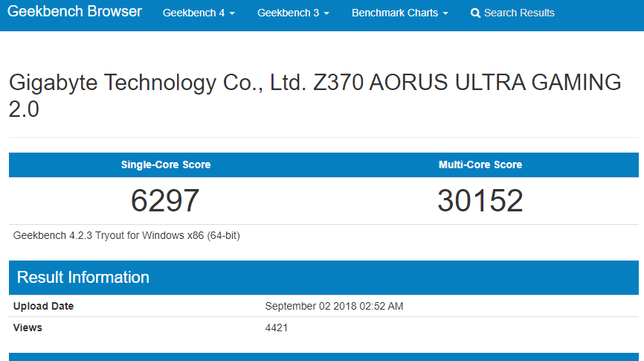Viewport: 644px width, 361px height.
Task: Select the multi-core score value 30152
Action: 480,201
